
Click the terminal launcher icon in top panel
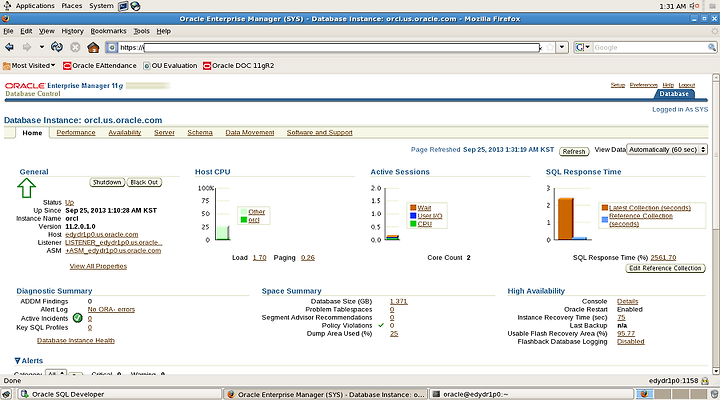[x=123, y=6]
